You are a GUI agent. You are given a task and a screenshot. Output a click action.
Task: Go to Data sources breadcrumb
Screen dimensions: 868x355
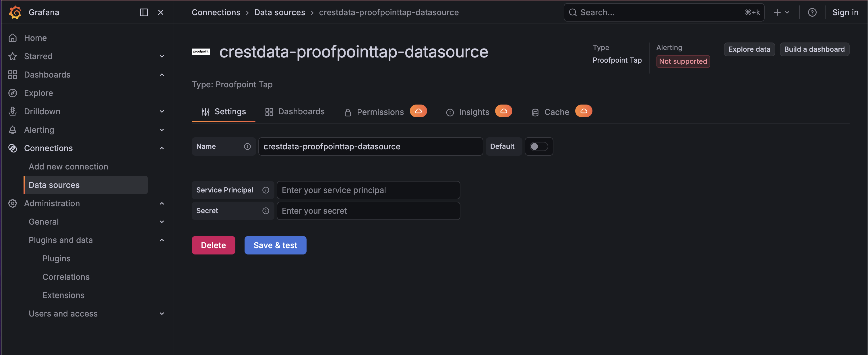tap(279, 12)
